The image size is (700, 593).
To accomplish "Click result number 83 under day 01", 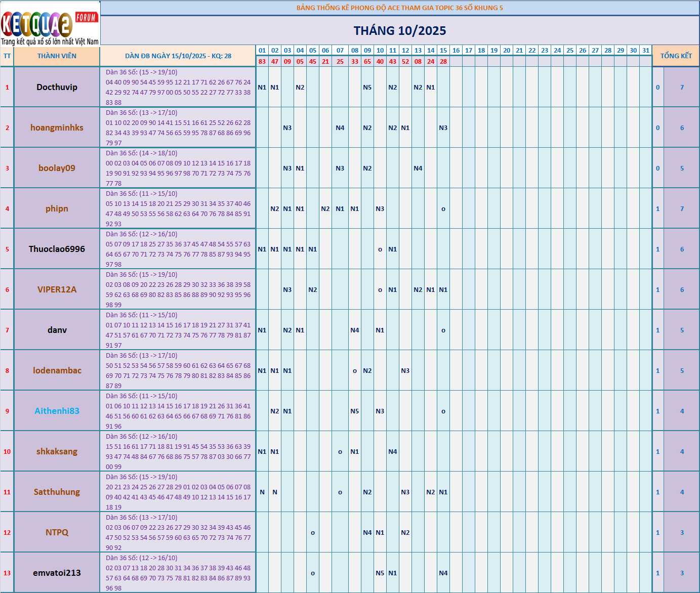I will (x=262, y=62).
